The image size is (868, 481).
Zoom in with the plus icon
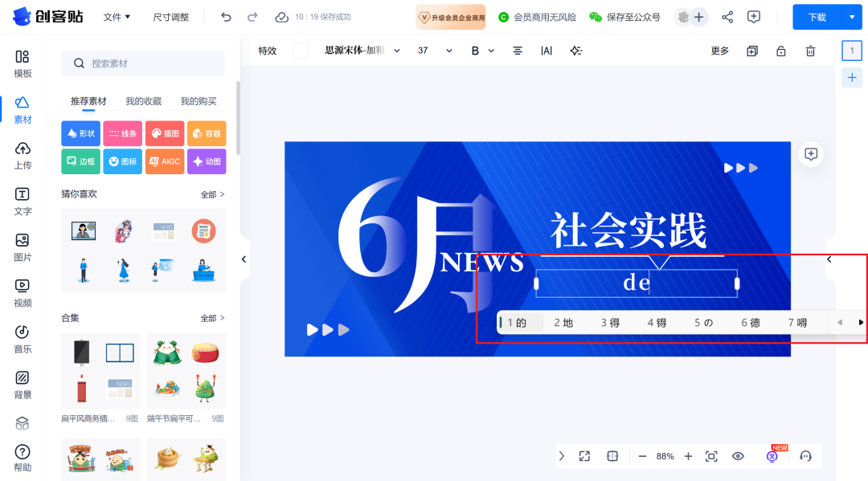(688, 456)
